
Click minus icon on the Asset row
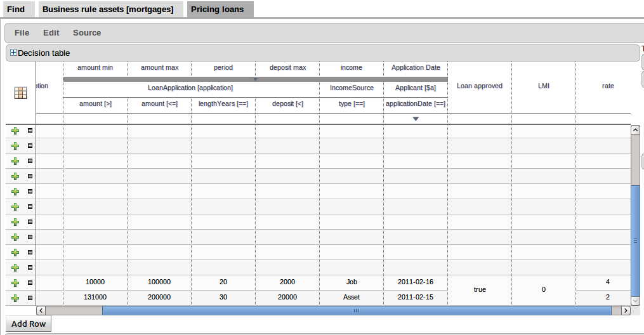tap(30, 298)
